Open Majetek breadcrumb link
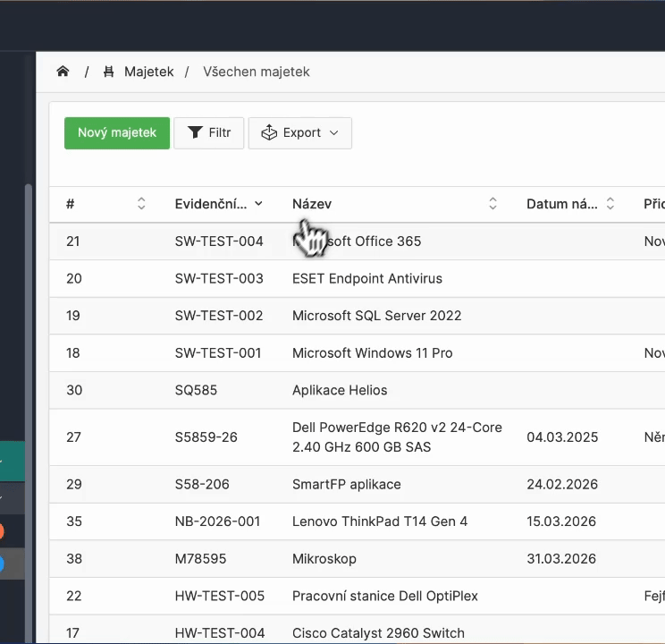This screenshot has height=644, width=665. 148,72
